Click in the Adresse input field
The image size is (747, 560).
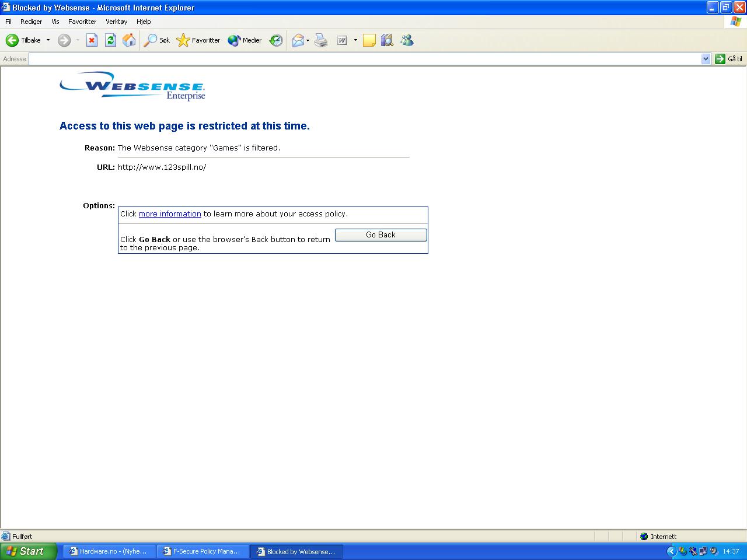[365, 59]
